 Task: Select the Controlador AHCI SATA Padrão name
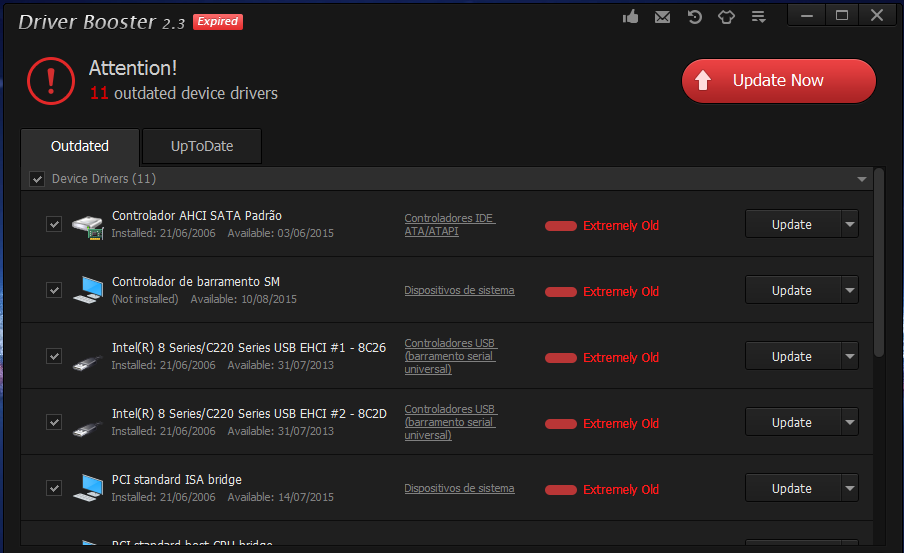pos(197,216)
